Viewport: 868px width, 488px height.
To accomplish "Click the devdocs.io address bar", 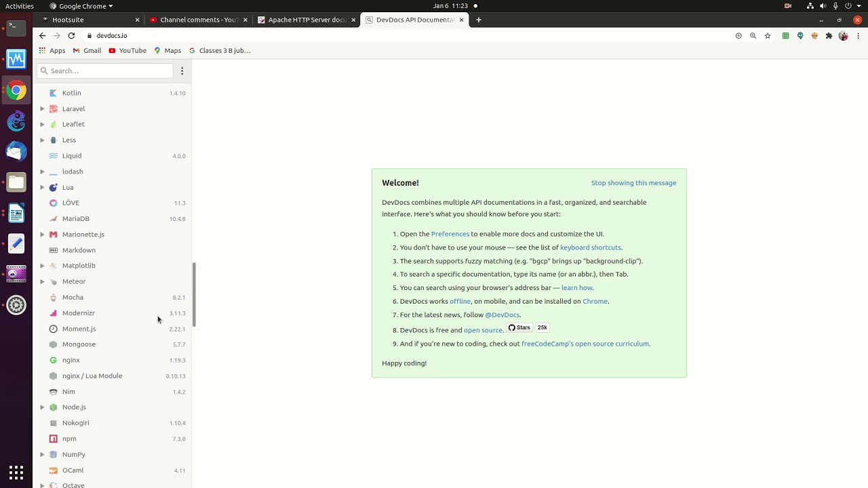I will (x=407, y=35).
